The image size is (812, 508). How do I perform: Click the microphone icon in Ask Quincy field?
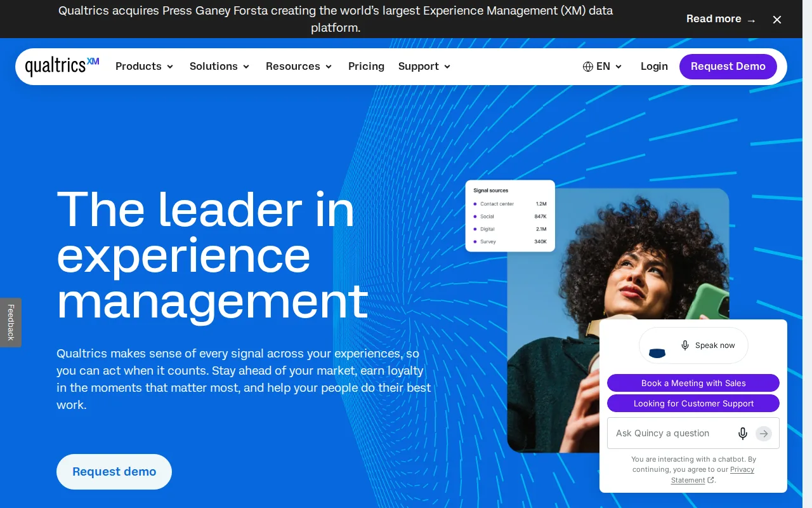(743, 434)
